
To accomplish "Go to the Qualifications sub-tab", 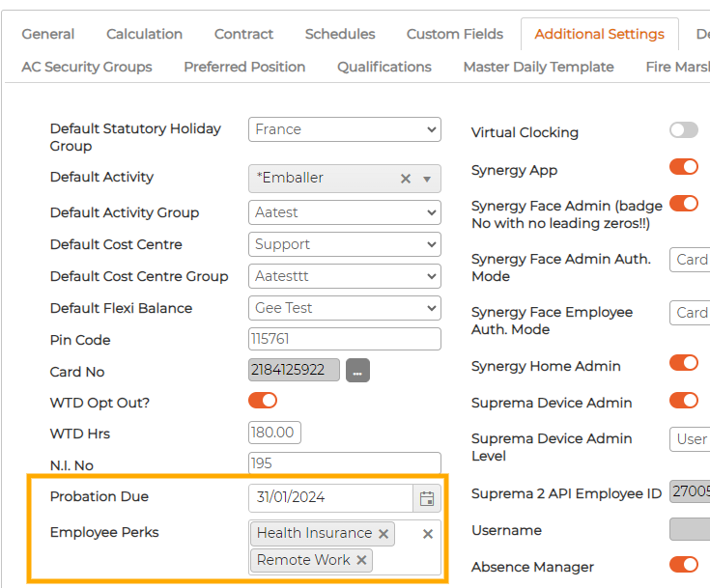I will click(x=383, y=67).
